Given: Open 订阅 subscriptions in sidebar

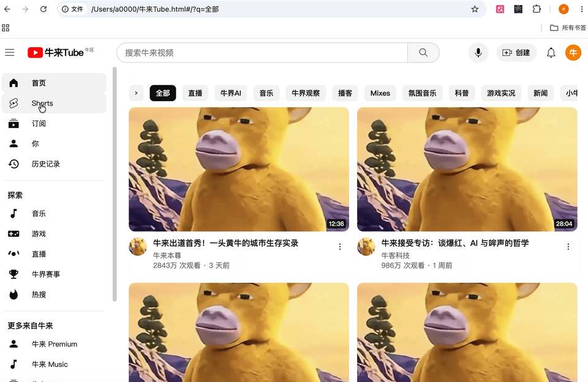Looking at the screenshot, I should point(54,123).
